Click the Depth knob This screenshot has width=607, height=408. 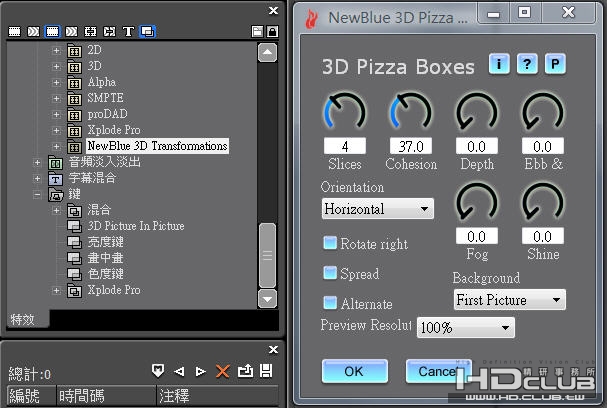pyautogui.click(x=477, y=111)
